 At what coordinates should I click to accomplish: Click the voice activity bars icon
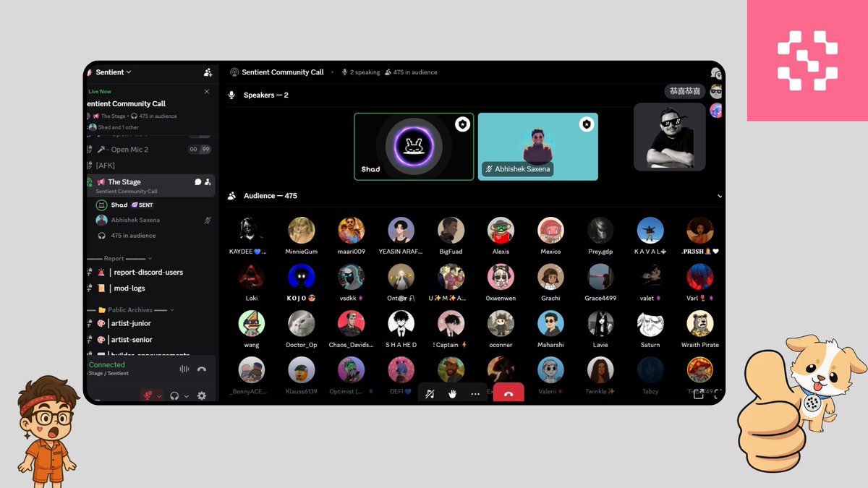coord(184,369)
